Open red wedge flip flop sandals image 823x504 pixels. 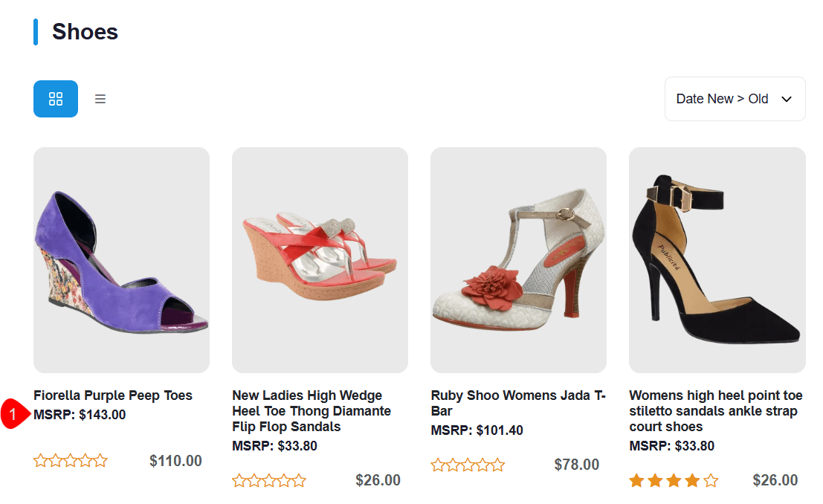[320, 260]
